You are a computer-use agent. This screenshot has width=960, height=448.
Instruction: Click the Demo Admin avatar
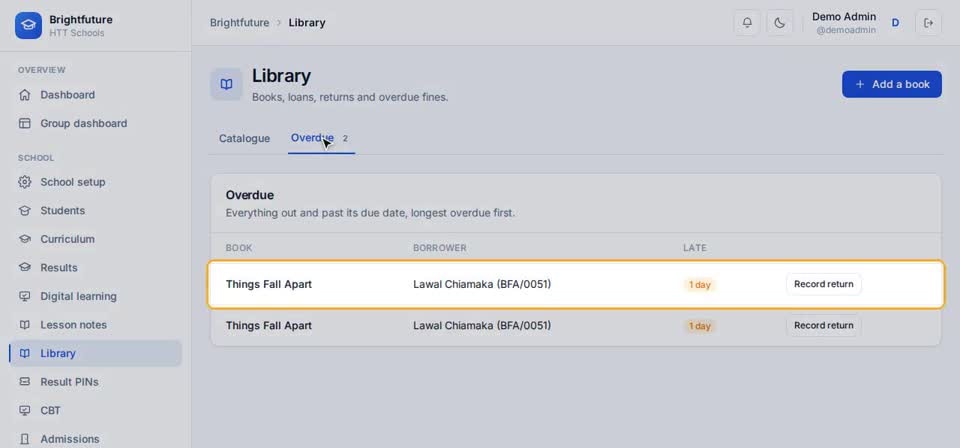pos(895,23)
